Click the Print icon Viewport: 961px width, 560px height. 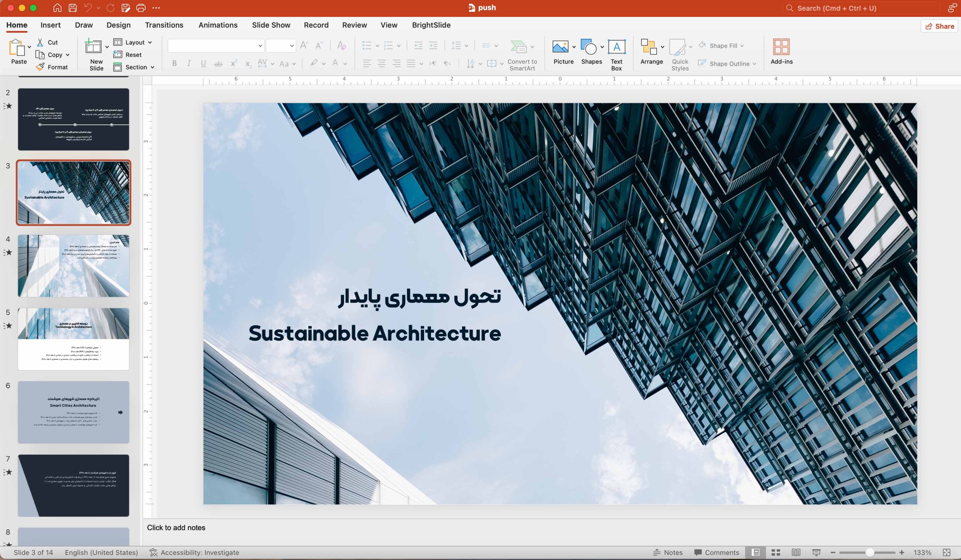point(141,8)
